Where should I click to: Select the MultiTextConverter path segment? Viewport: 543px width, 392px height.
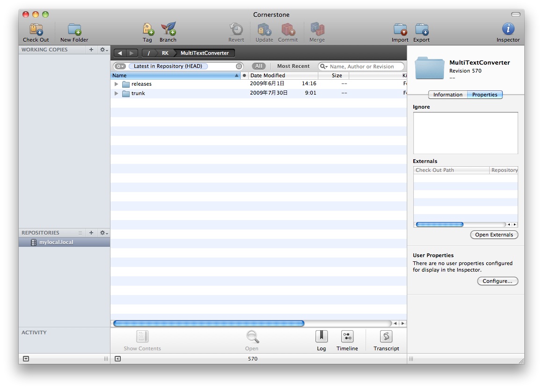pos(205,53)
